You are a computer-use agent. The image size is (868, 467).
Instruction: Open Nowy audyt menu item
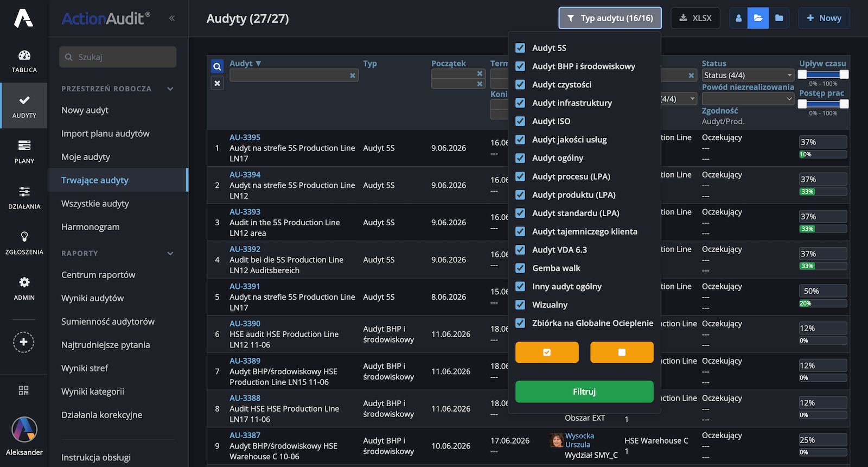85,110
